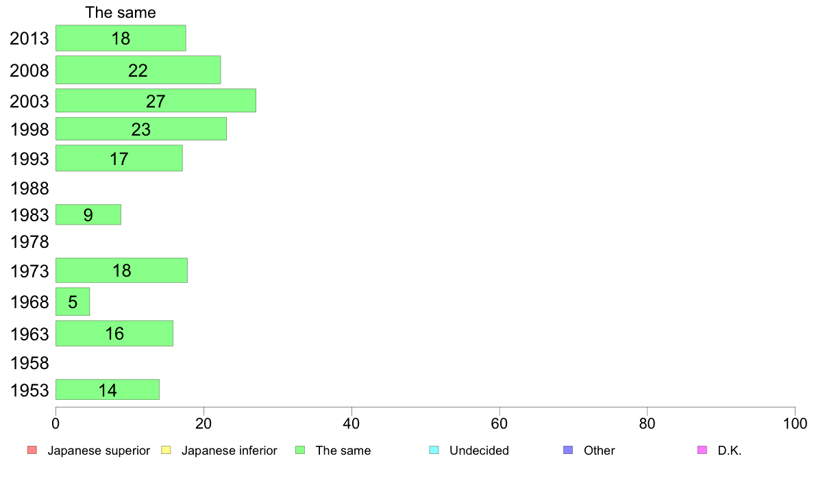This screenshot has width=814, height=504.
Task: Click the Japanese inferior yellow legend swatch
Action: click(166, 450)
